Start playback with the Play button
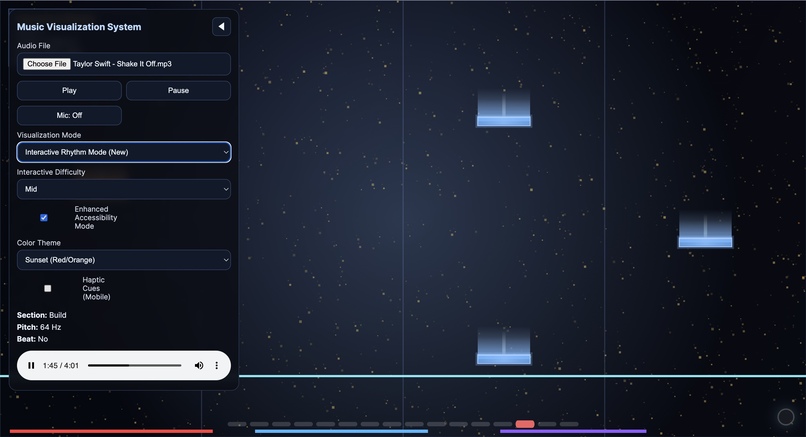Viewport: 806px width, 437px height. [x=69, y=90]
